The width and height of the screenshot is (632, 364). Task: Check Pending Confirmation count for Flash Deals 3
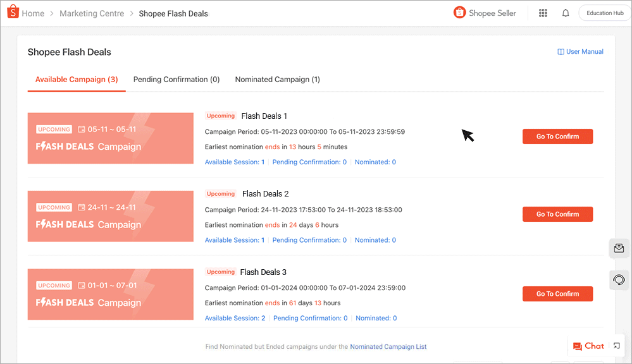310,318
